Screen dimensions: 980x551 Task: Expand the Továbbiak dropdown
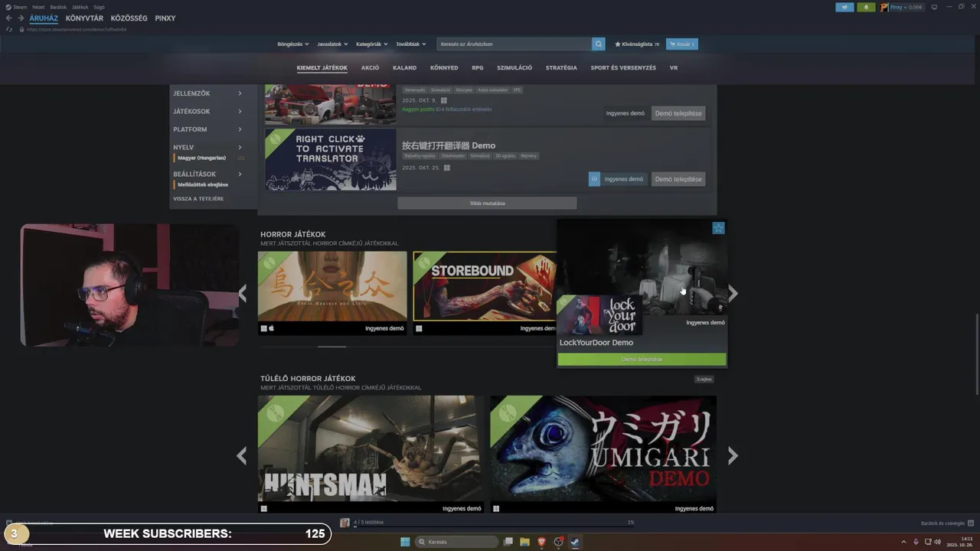410,44
